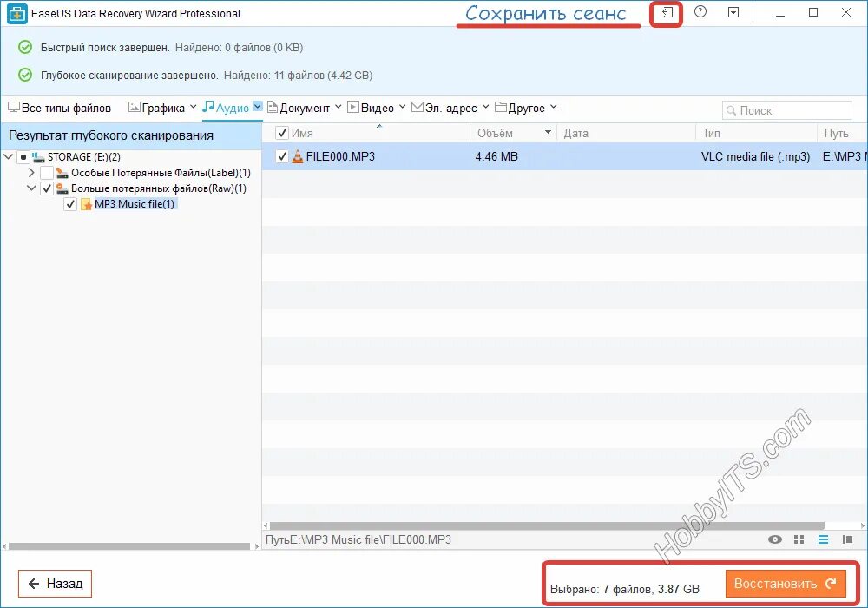Select the Видео filter tab
Screen dimensions: 868x608
[371, 108]
